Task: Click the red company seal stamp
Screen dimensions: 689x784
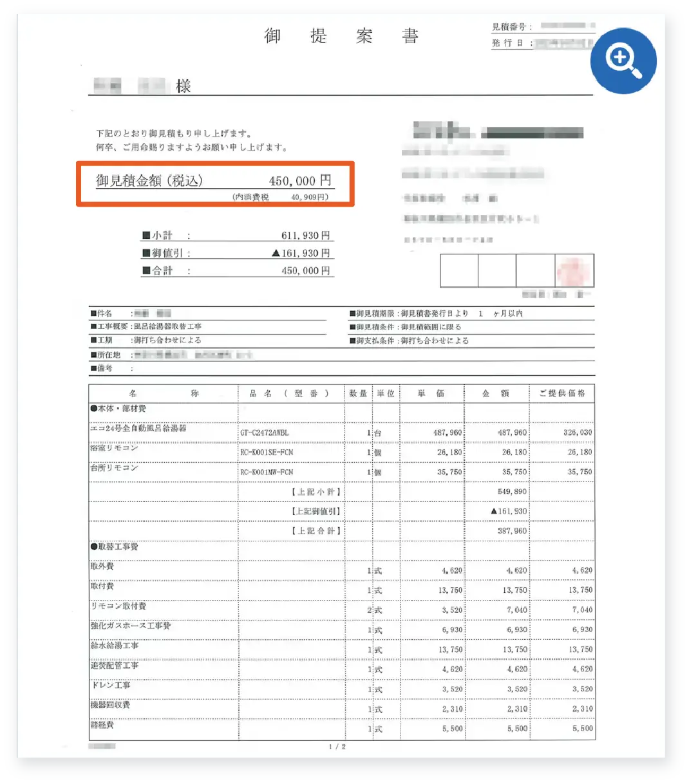Action: click(x=574, y=270)
